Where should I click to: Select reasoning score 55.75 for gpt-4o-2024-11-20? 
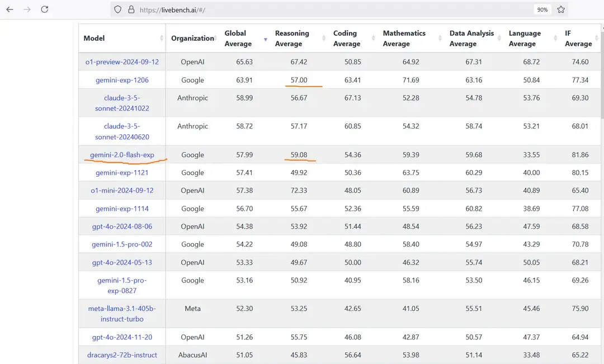299,337
